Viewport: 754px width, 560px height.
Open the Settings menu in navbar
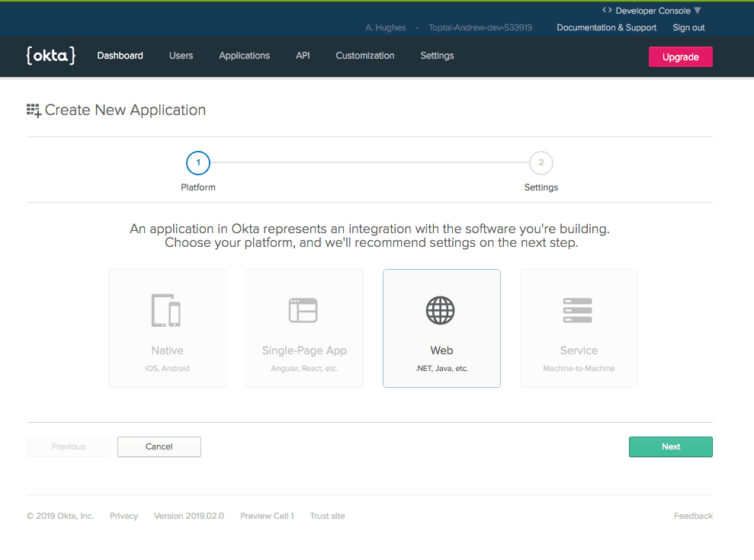click(x=437, y=56)
